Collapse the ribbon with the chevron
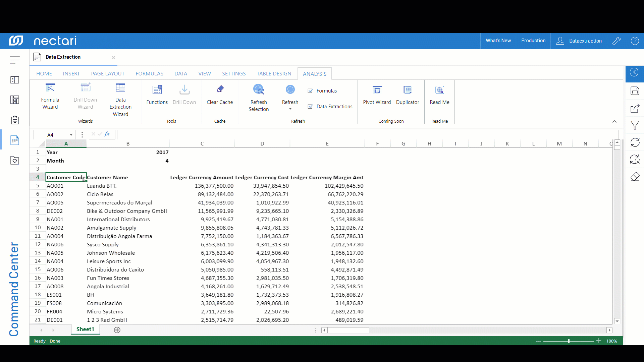The width and height of the screenshot is (644, 362). 614,121
